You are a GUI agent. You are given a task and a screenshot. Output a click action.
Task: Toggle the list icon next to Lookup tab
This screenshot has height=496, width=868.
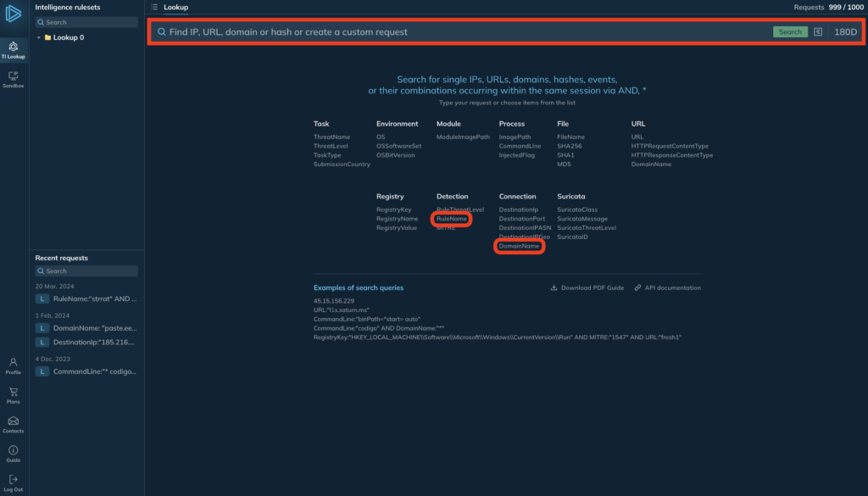coord(153,7)
